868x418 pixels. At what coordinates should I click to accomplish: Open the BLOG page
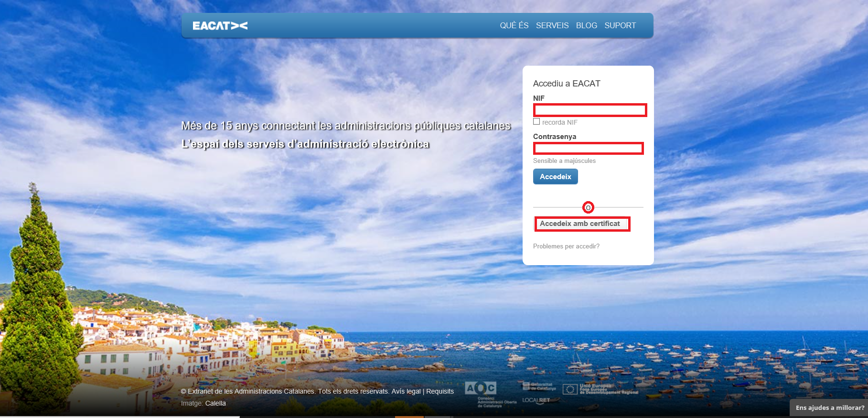click(586, 25)
